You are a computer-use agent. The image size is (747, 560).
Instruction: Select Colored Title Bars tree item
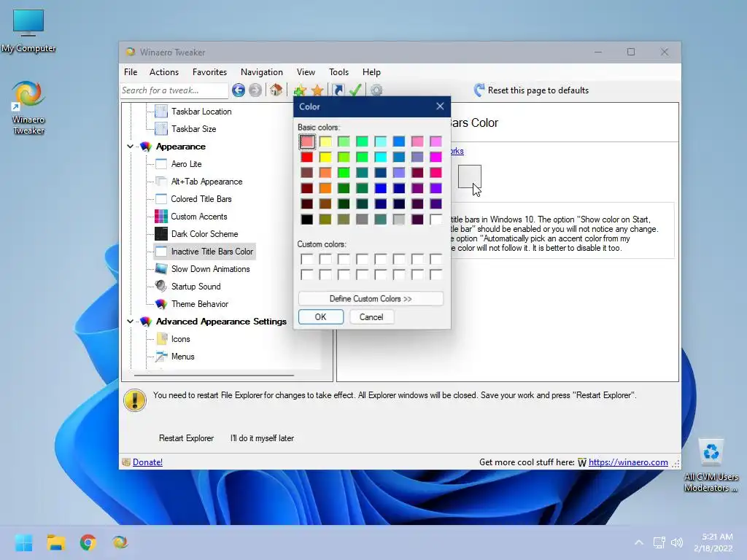coord(201,199)
